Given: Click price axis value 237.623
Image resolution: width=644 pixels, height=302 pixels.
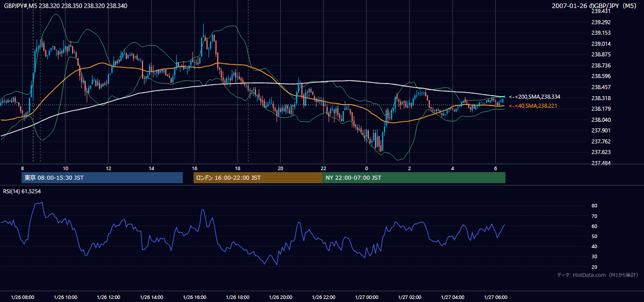Looking at the screenshot, I should (x=601, y=152).
